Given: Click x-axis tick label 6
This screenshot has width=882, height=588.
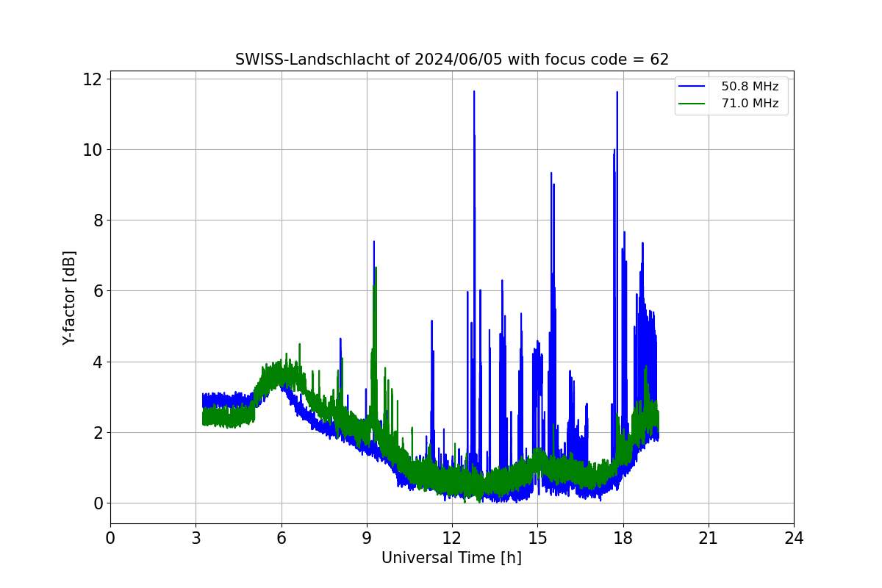Looking at the screenshot, I should tap(281, 538).
